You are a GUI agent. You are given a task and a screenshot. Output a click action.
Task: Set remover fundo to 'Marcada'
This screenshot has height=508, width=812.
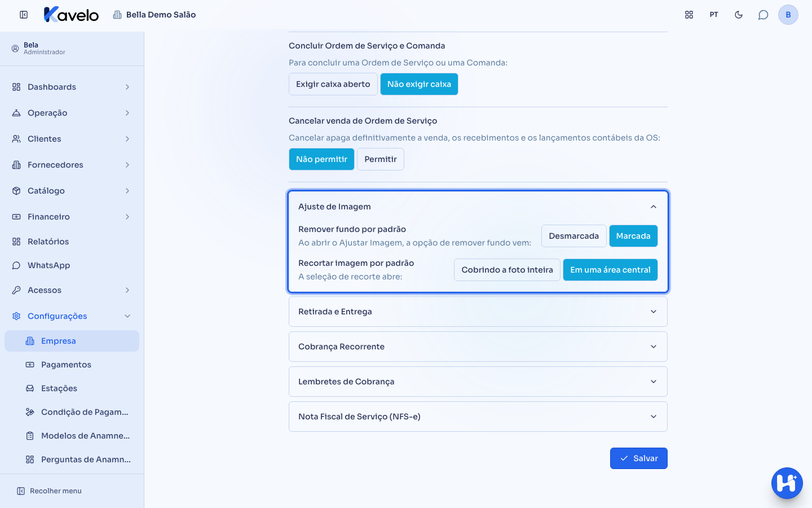click(x=633, y=236)
